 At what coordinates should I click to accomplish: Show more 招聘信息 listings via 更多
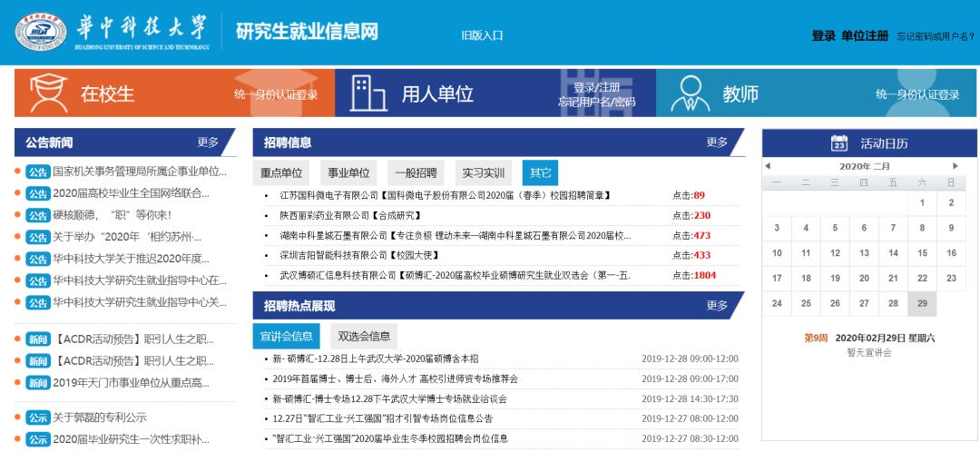click(x=717, y=143)
